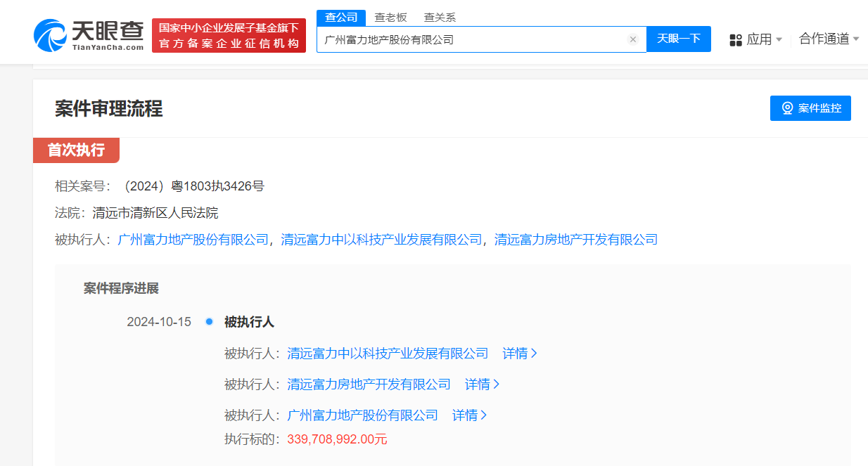The width and height of the screenshot is (868, 466).
Task: Select case number (2024)粤1803执3426号
Action: [191, 186]
